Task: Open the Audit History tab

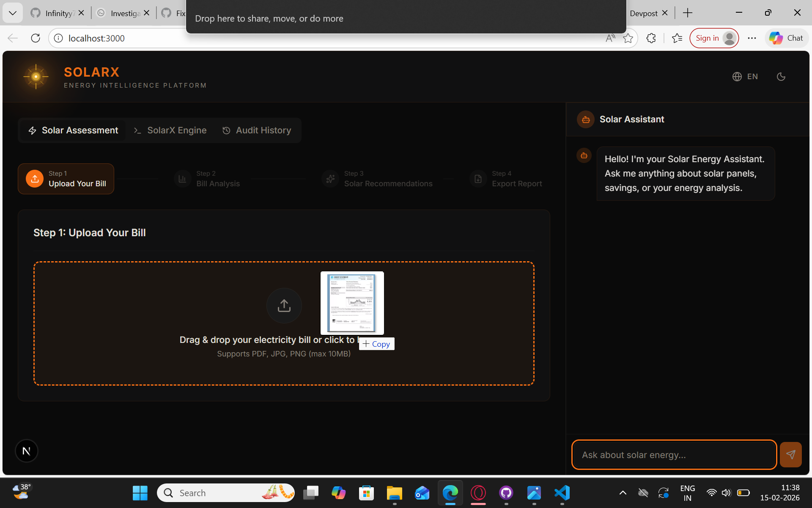Action: coord(257,130)
